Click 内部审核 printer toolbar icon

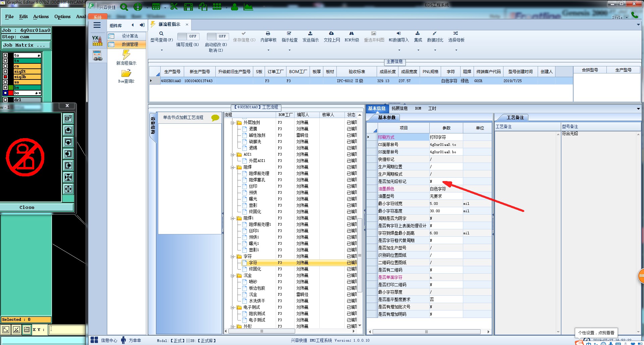(x=268, y=34)
